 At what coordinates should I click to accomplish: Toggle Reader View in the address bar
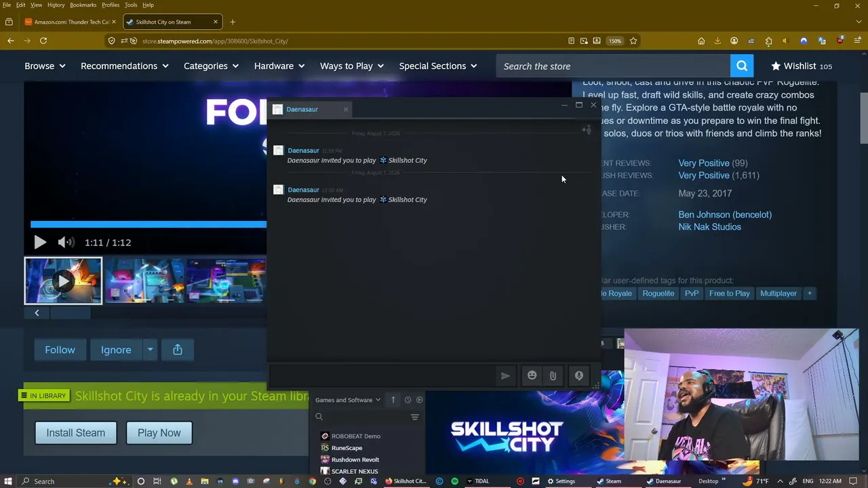pyautogui.click(x=572, y=41)
